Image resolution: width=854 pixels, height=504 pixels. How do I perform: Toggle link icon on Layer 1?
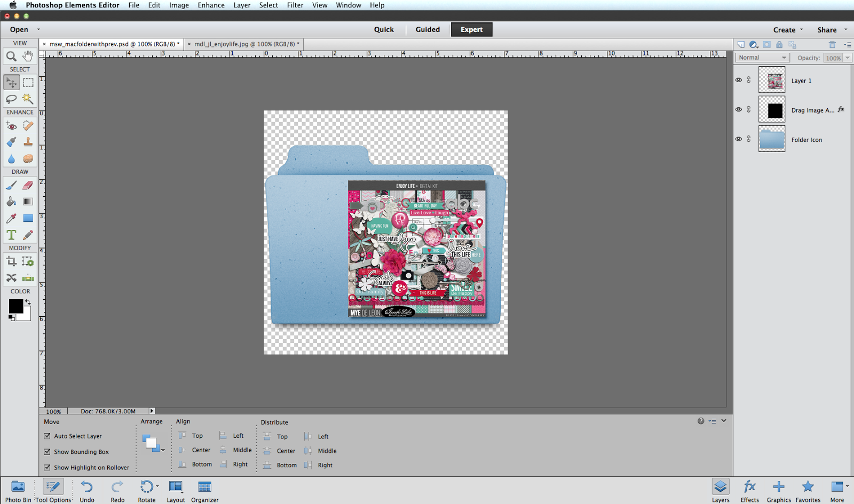[x=749, y=80]
